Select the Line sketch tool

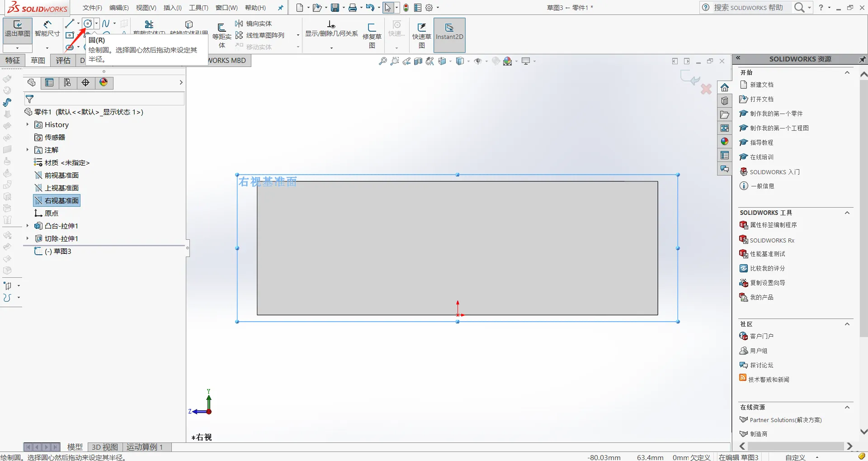(x=69, y=24)
